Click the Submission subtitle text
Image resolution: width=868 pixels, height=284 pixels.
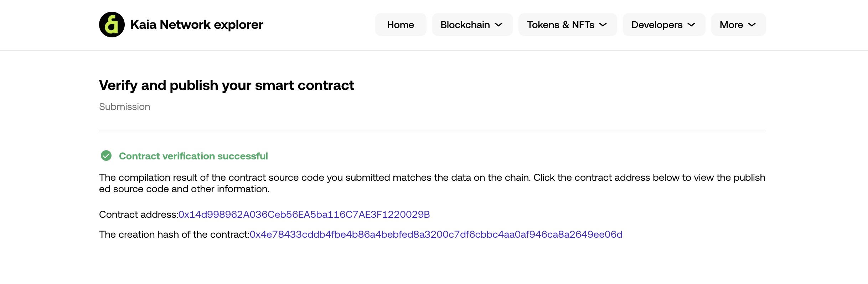(124, 107)
